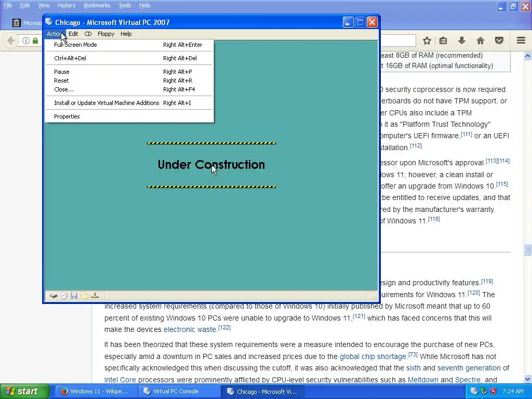Go to Firefox home page icon

pos(481,41)
